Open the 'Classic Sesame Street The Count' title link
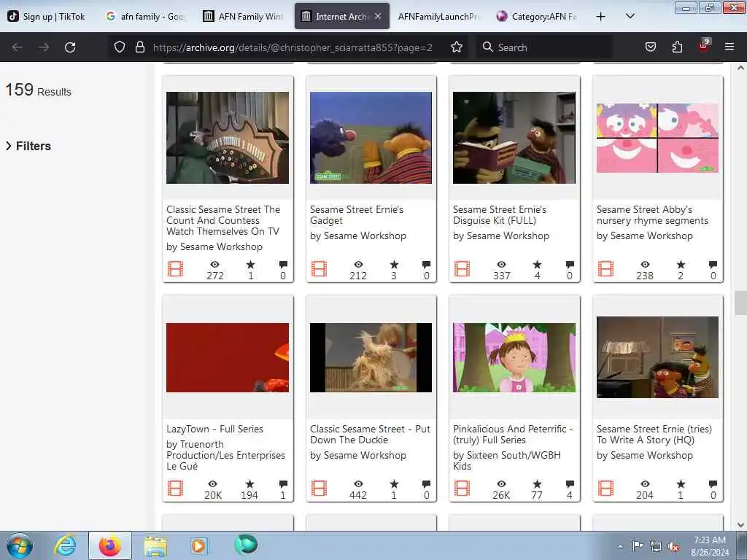Image resolution: width=747 pixels, height=560 pixels. click(x=223, y=220)
